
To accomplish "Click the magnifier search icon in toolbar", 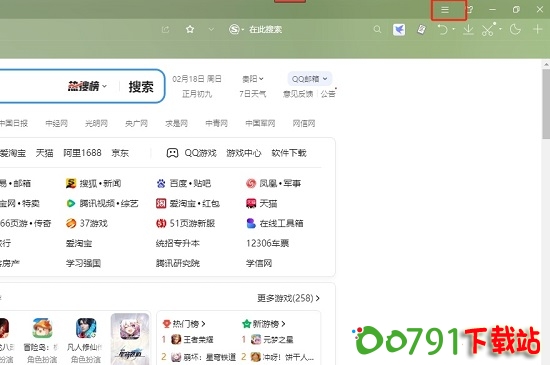I will pos(377,29).
